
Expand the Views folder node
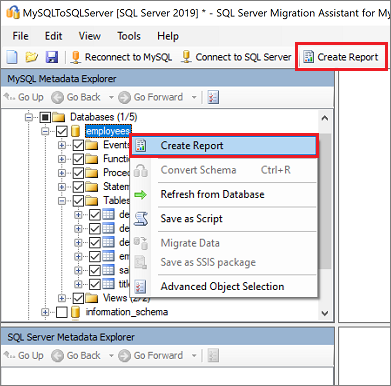pos(62,298)
